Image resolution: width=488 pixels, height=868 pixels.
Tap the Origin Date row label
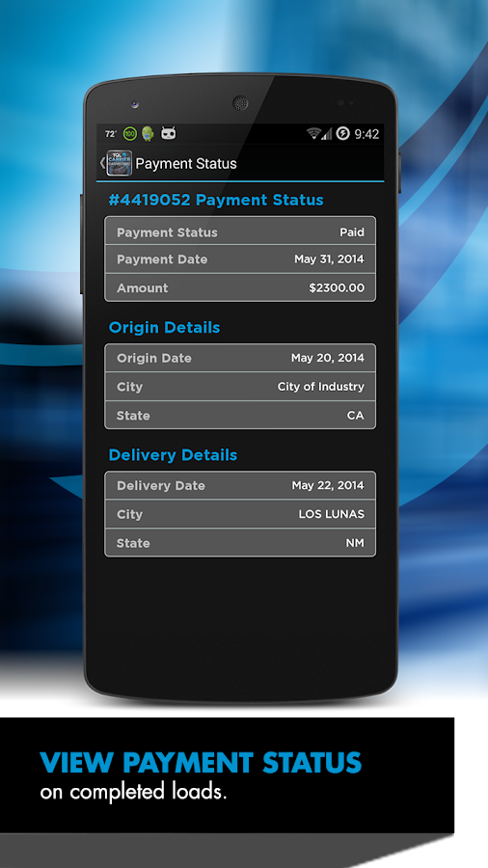pos(153,358)
